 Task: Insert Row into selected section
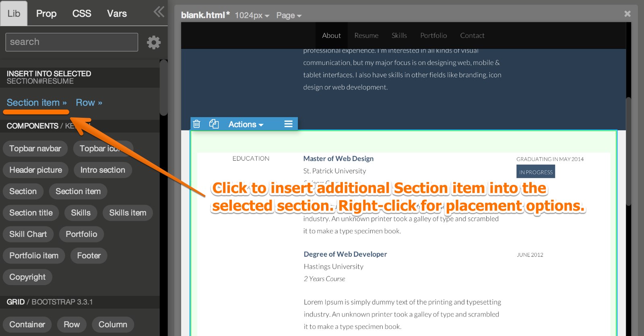pyautogui.click(x=89, y=102)
